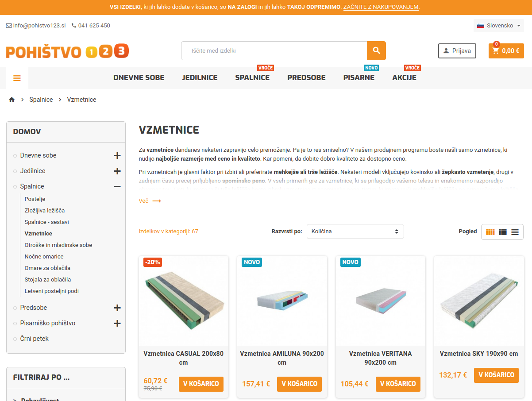532x401 pixels.
Task: Click the orange search magnifier button
Action: [376, 50]
